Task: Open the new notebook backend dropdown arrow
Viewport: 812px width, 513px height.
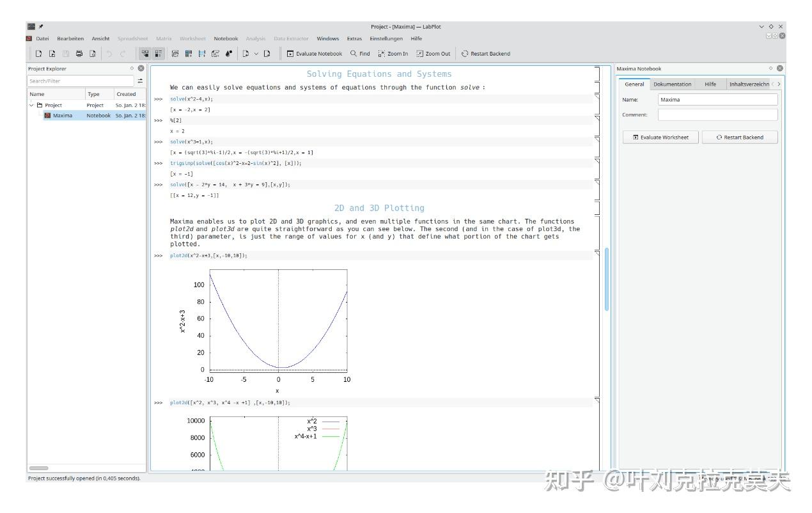Action: point(256,54)
